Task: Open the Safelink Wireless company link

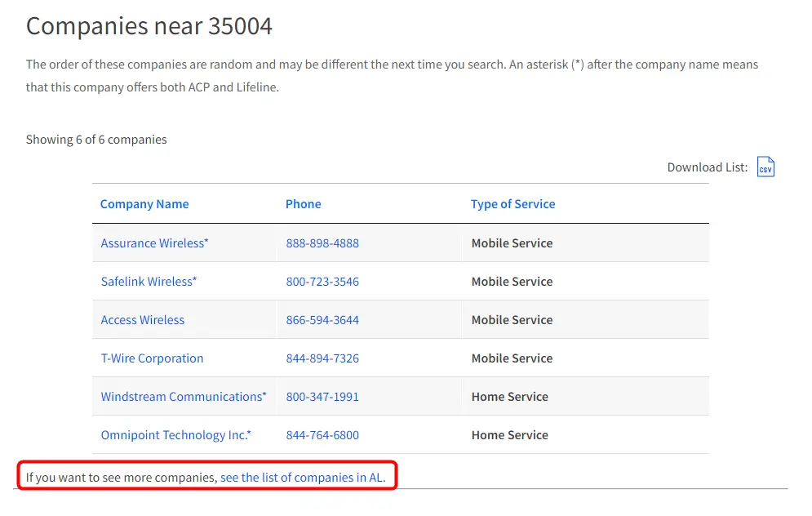Action: pos(149,282)
